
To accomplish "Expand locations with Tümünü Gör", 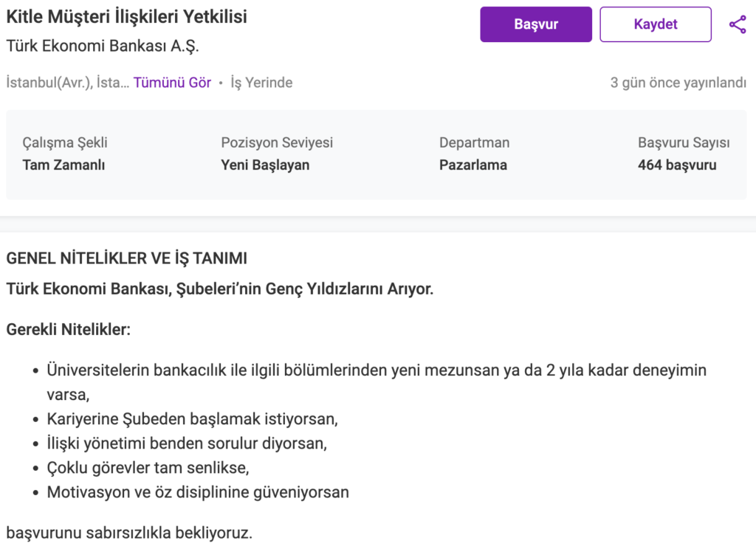I will [x=172, y=83].
